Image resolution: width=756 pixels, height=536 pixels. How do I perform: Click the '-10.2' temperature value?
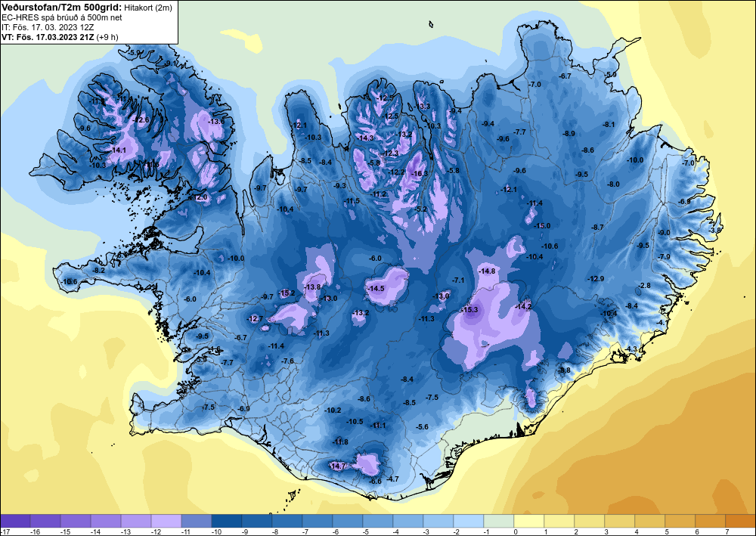(x=333, y=411)
